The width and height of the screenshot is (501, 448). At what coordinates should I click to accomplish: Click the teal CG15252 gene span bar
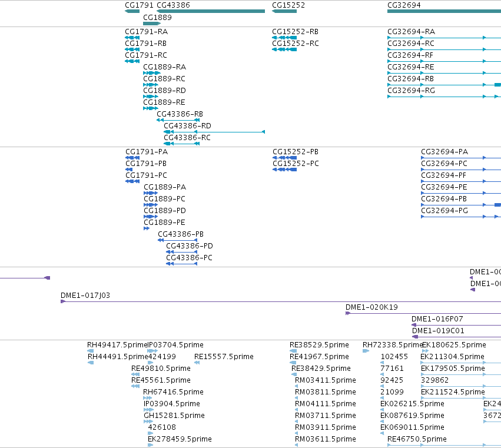pyautogui.click(x=284, y=11)
